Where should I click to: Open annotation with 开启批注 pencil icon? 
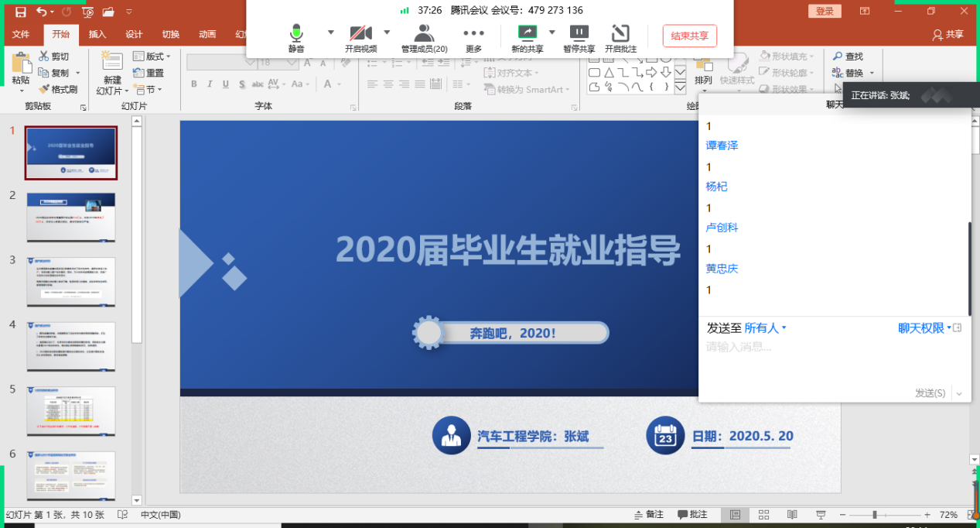pos(620,33)
